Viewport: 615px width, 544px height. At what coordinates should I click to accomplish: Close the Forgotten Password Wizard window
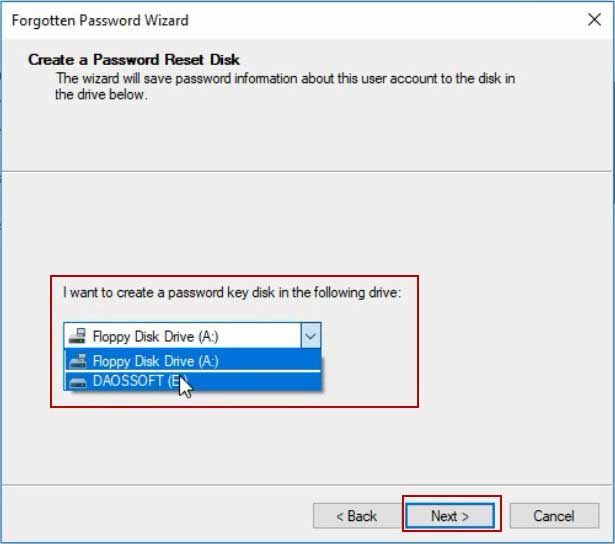[594, 19]
